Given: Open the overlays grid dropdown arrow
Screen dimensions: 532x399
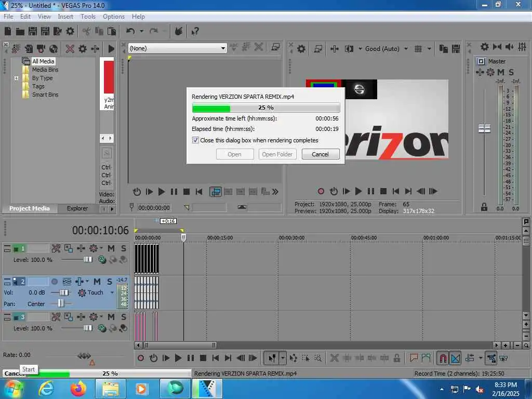Looking at the screenshot, I should pos(429,49).
